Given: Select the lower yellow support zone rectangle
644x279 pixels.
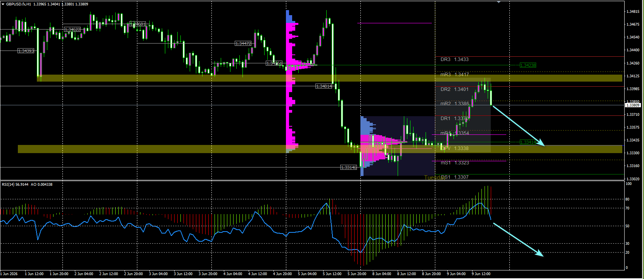Looking at the screenshot, I should pyautogui.click(x=320, y=149).
